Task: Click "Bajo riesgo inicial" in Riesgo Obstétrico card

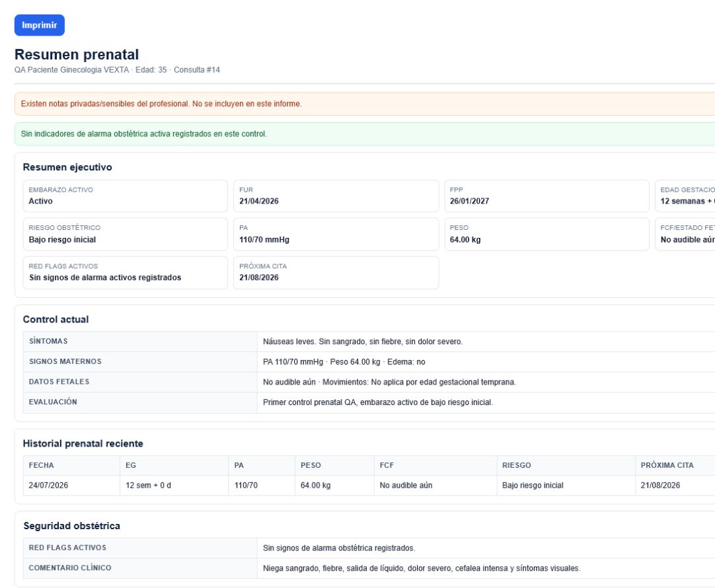Action: [x=63, y=240]
